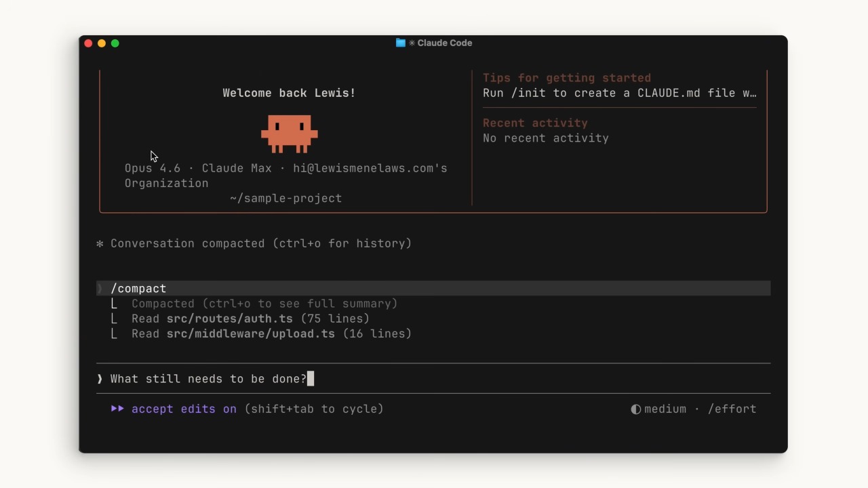
Task: Toggle the accept edits on mode
Action: [x=184, y=409]
